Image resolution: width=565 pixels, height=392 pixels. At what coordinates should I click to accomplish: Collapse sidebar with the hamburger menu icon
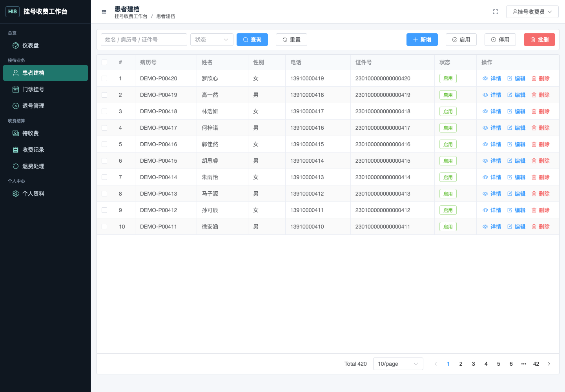coord(104,12)
